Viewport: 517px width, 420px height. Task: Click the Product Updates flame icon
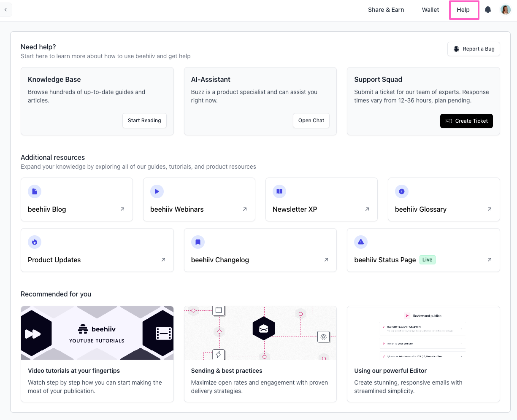point(35,242)
